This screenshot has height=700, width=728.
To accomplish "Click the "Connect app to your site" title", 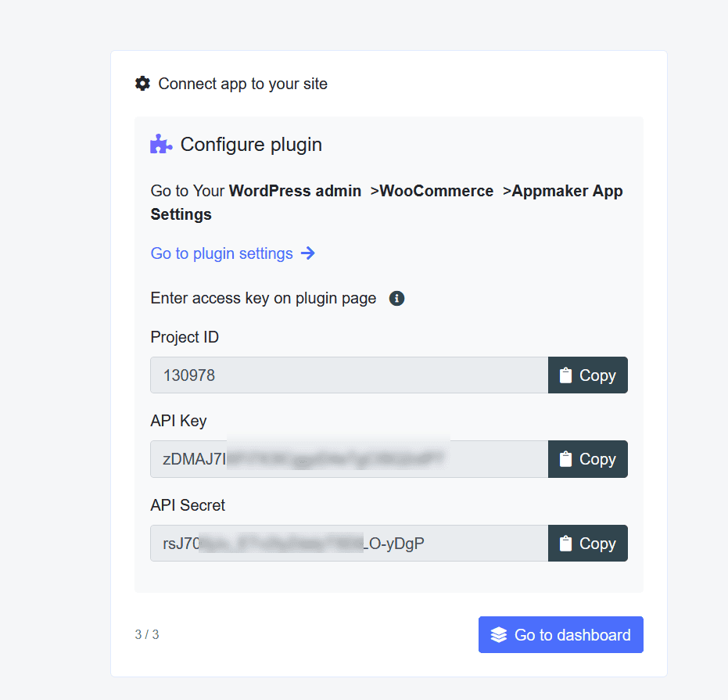I will [x=242, y=84].
